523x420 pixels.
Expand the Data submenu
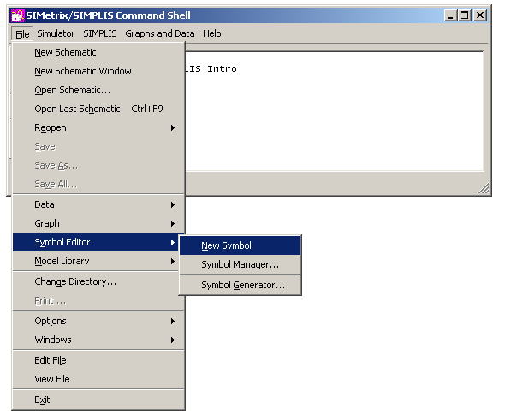pos(98,204)
